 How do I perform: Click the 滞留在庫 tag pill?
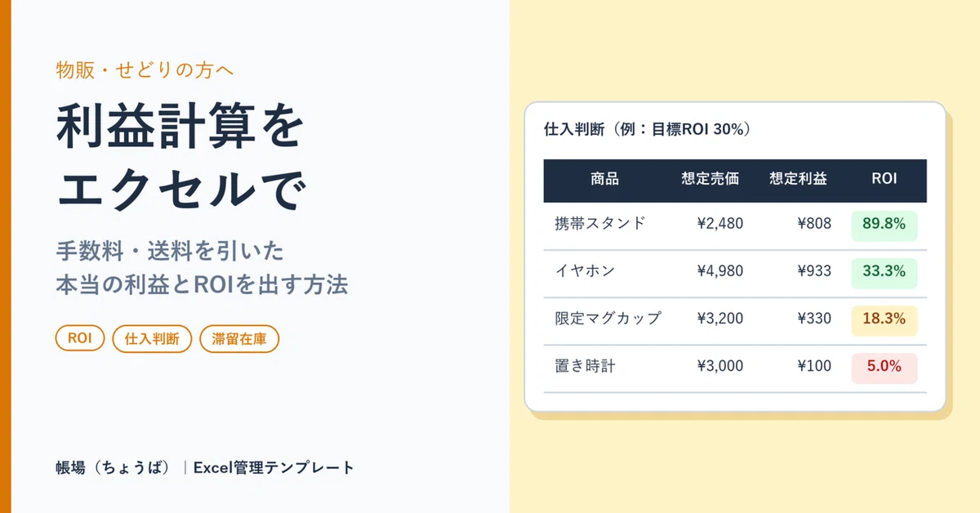coord(239,339)
